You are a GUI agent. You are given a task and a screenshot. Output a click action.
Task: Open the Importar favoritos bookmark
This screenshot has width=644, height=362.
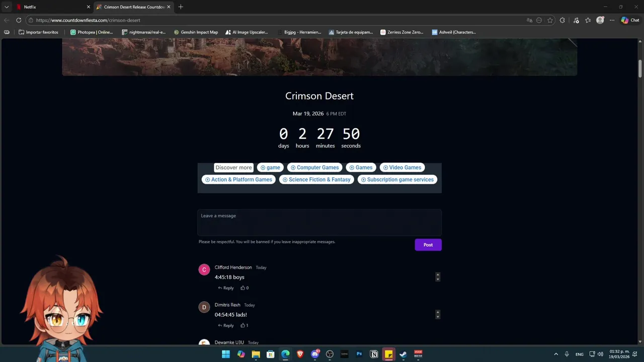pos(38,32)
